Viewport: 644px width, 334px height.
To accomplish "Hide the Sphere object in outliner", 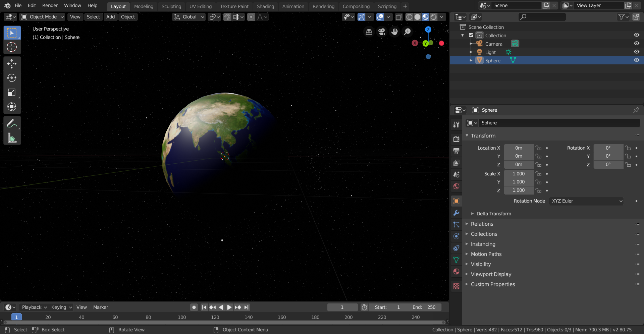I will click(x=636, y=60).
